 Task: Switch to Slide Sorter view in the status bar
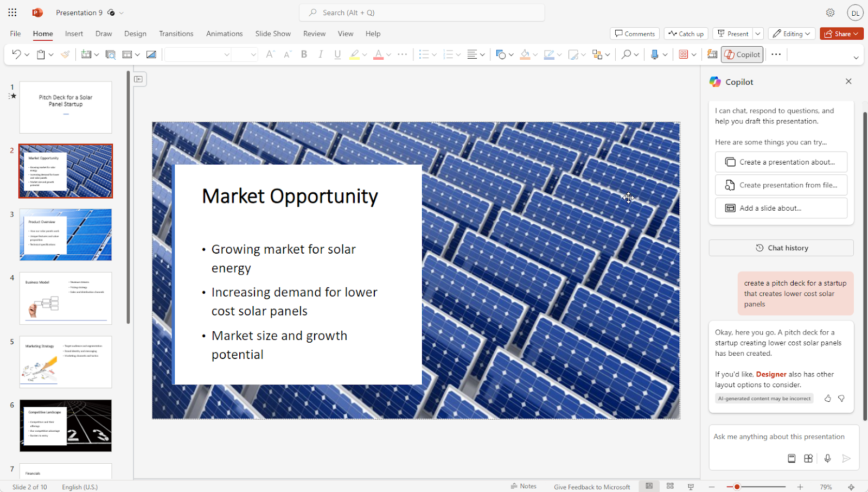point(670,486)
